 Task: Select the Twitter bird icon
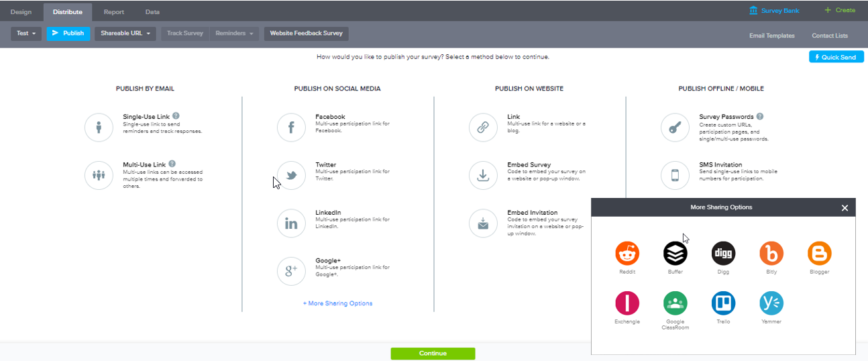[x=291, y=175]
